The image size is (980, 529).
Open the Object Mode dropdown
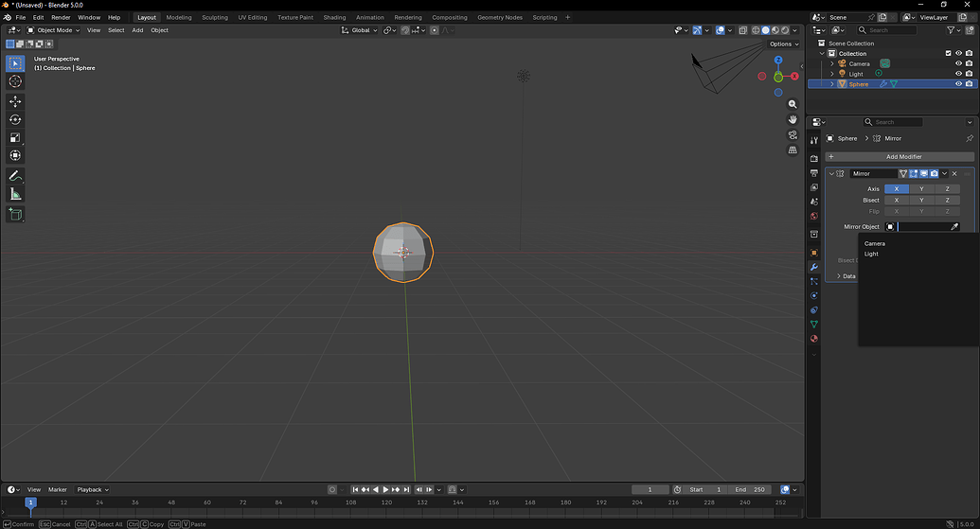pos(53,30)
